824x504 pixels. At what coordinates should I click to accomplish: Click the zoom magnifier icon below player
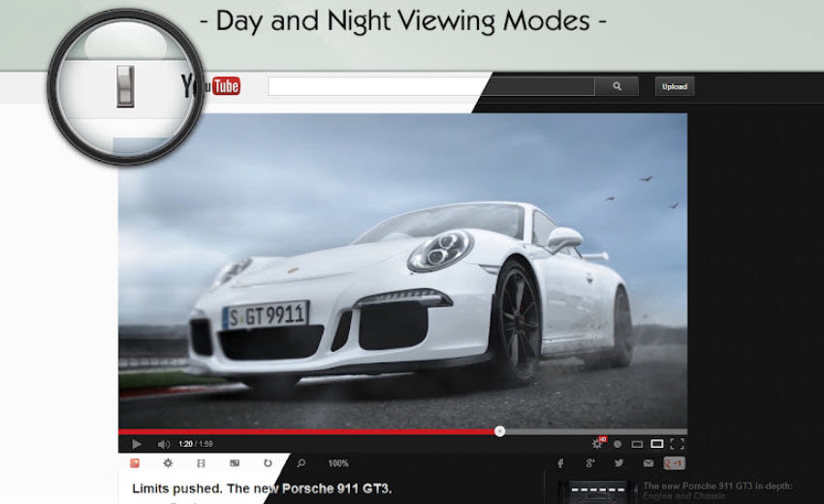pos(301,463)
